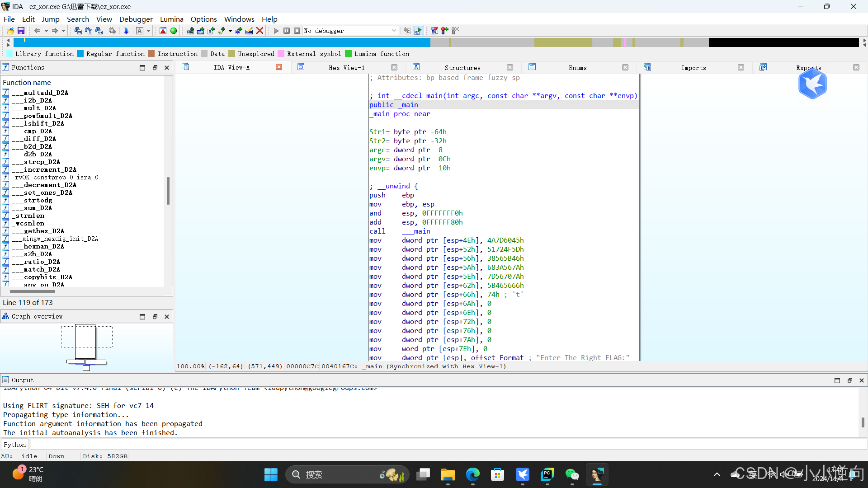
Task: Click the Save database icon
Action: (21, 31)
